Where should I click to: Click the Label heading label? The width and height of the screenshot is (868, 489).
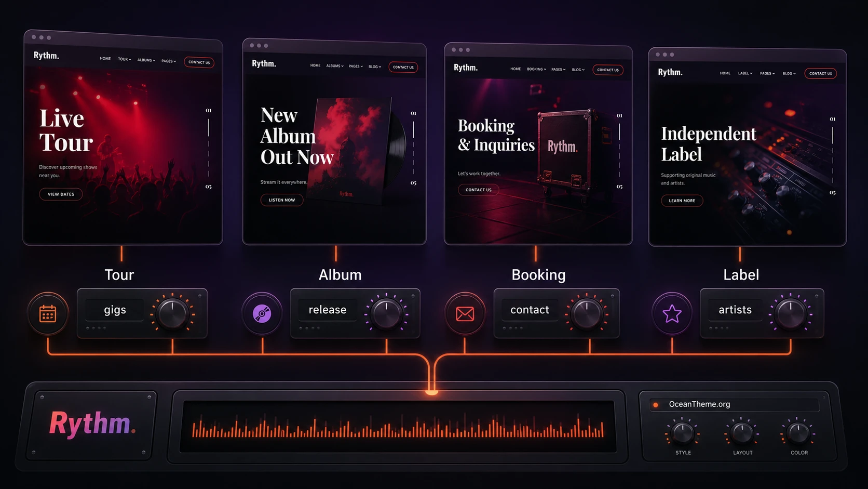tap(741, 275)
